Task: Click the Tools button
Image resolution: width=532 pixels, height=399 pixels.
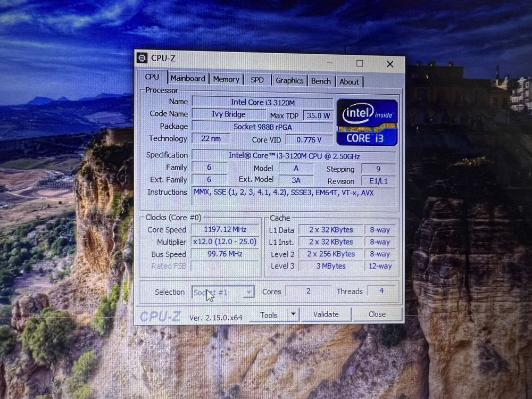Action: pyautogui.click(x=269, y=315)
